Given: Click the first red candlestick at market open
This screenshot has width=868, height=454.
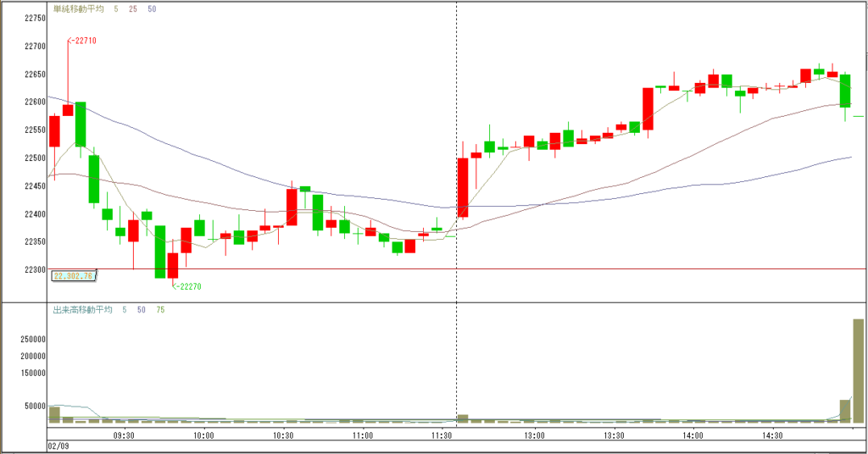Looking at the screenshot, I should click(54, 131).
